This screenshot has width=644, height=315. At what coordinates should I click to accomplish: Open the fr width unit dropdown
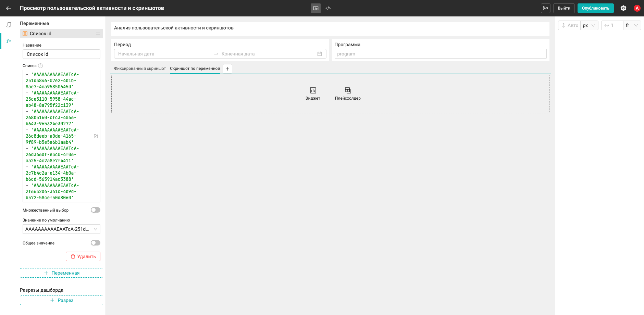632,25
